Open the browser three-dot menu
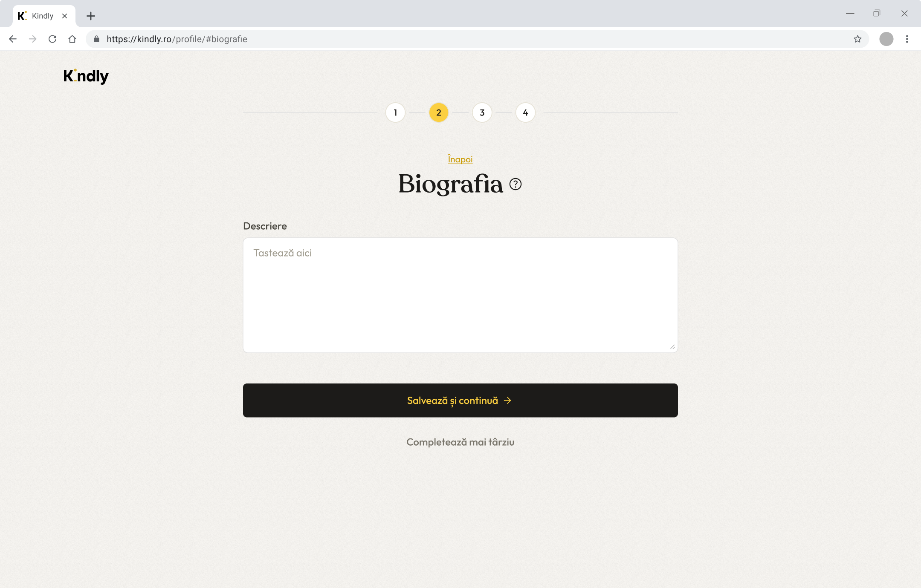The width and height of the screenshot is (921, 588). pos(907,39)
